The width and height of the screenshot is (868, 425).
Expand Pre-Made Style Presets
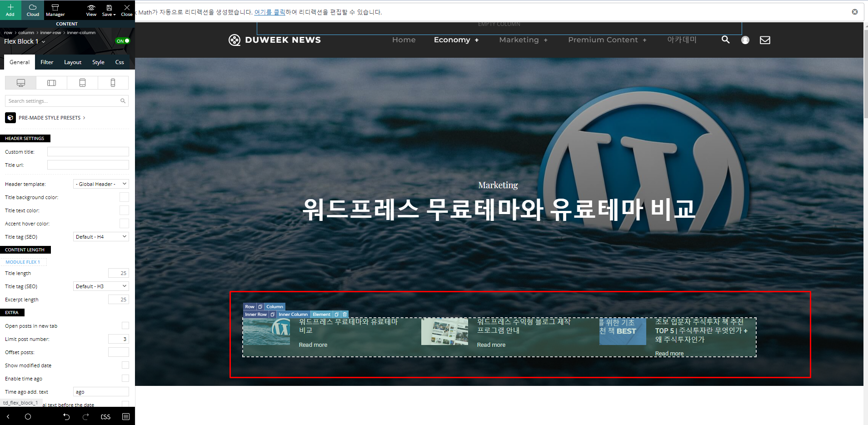[x=51, y=118]
